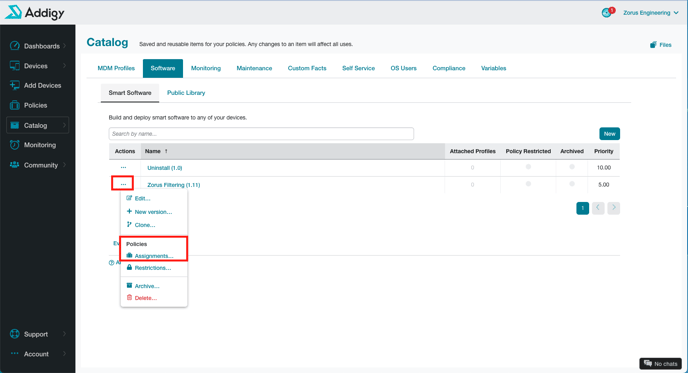Switch to MDM Profiles tab
The image size is (688, 373).
116,68
